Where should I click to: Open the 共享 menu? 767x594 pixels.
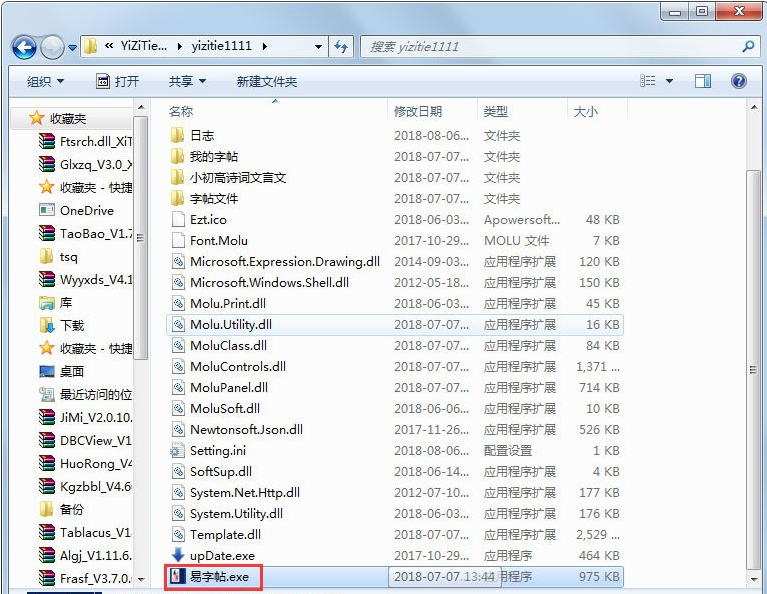coord(187,81)
